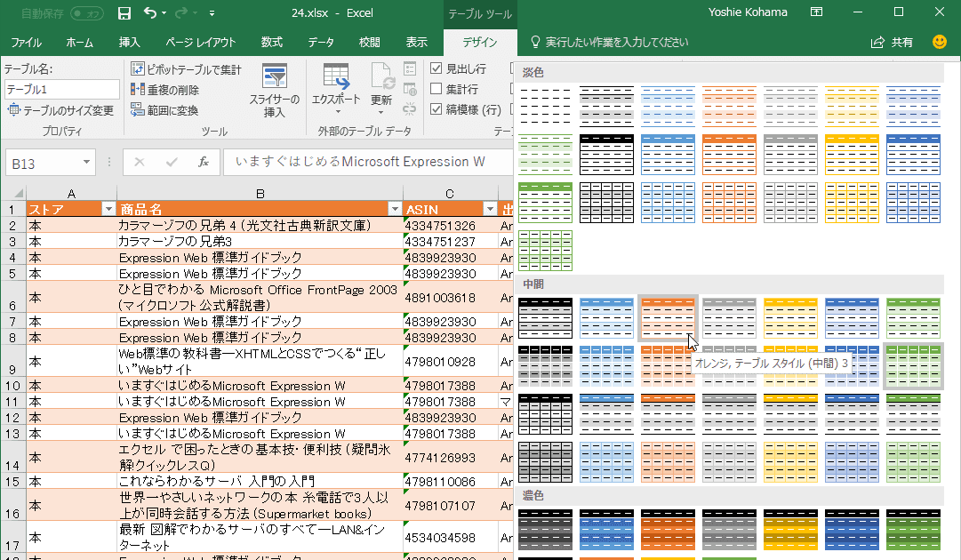Click テーブルのサイズ変更 button
Screen dimensions: 961x560
pyautogui.click(x=60, y=111)
